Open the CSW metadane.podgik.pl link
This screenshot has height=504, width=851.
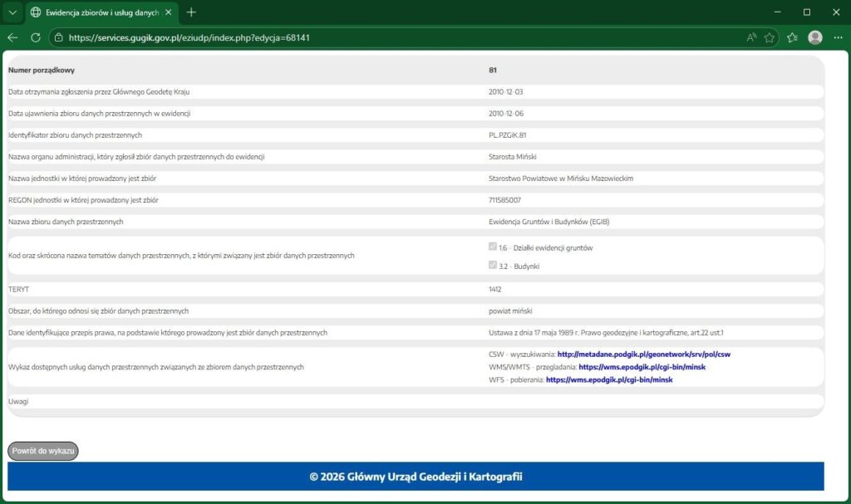[644, 355]
